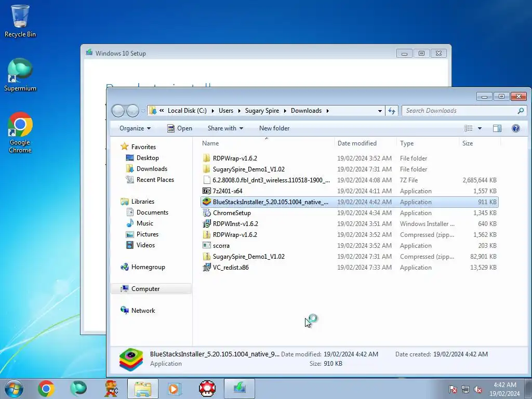532x399 pixels.
Task: Go to Desktop in navigation pane
Action: pos(148,158)
